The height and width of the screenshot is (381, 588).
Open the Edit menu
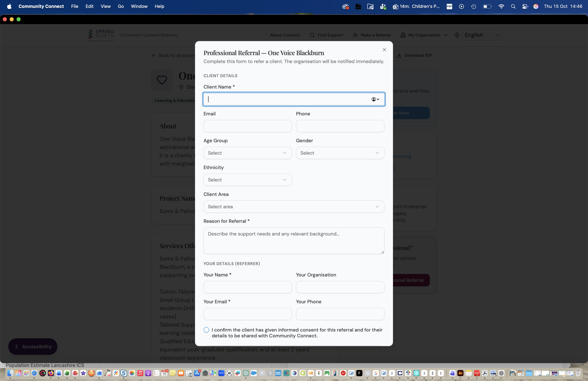[89, 6]
